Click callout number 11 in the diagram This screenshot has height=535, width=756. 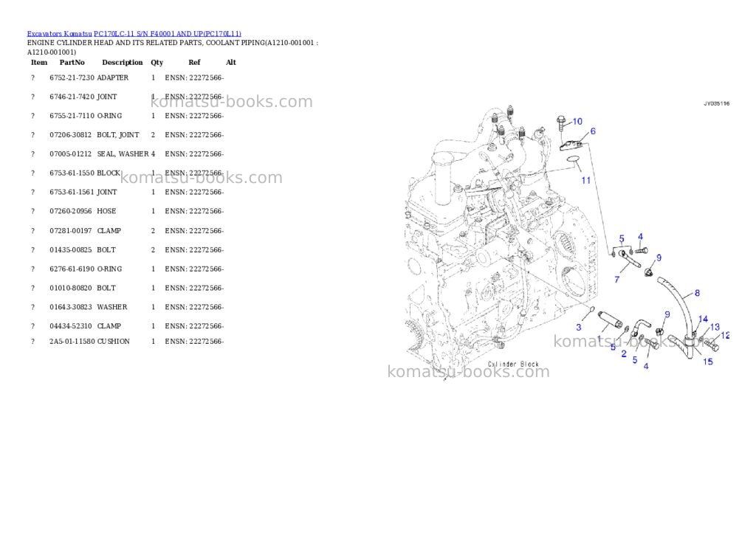coord(585,180)
